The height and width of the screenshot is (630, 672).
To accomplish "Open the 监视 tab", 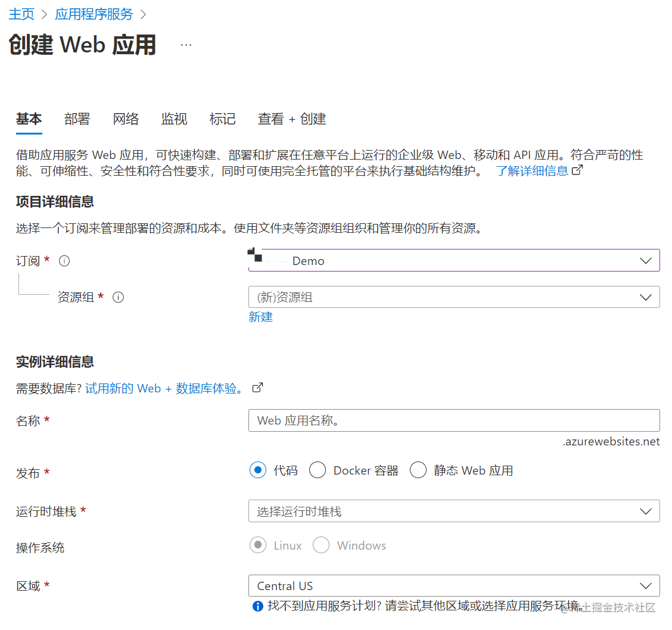I will coord(174,118).
